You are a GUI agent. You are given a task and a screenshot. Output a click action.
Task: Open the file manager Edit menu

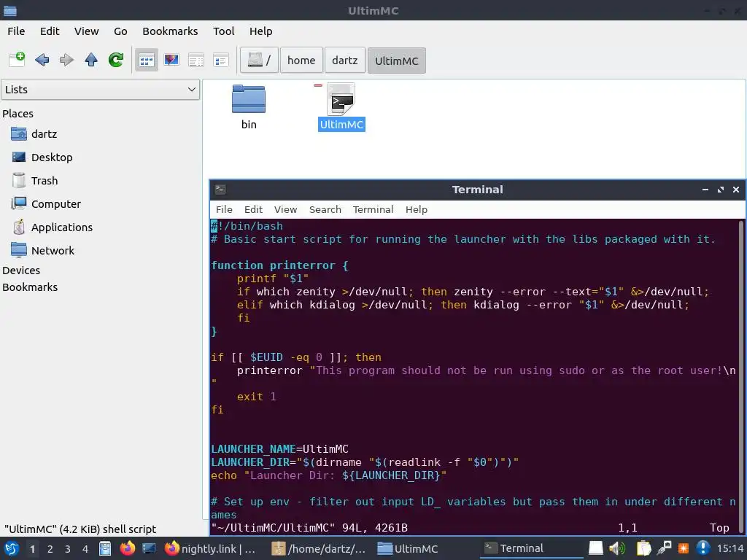(x=50, y=31)
